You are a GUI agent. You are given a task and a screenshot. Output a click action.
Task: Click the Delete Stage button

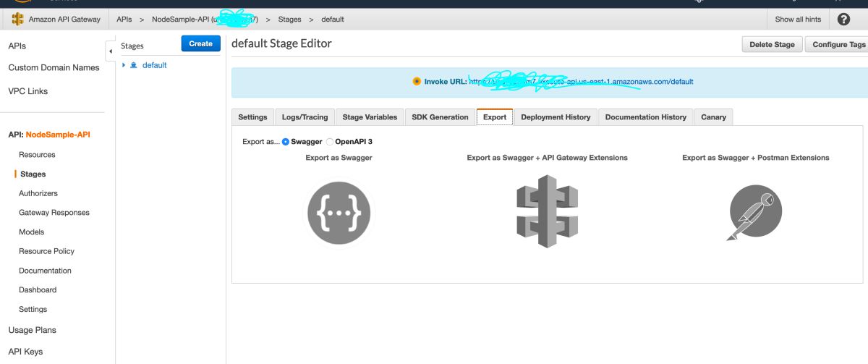point(772,44)
